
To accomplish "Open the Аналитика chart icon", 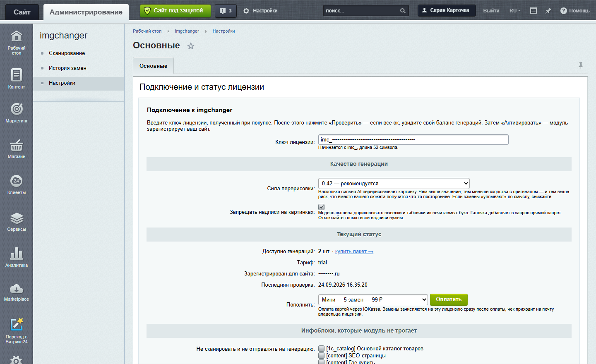I will pos(17,254).
